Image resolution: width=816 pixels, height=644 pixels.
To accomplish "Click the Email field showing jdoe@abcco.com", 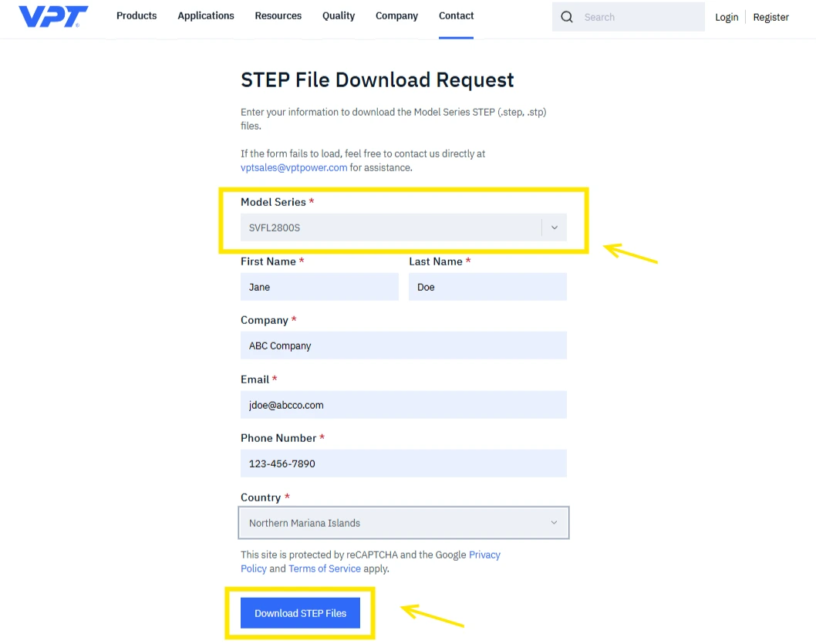I will [403, 404].
